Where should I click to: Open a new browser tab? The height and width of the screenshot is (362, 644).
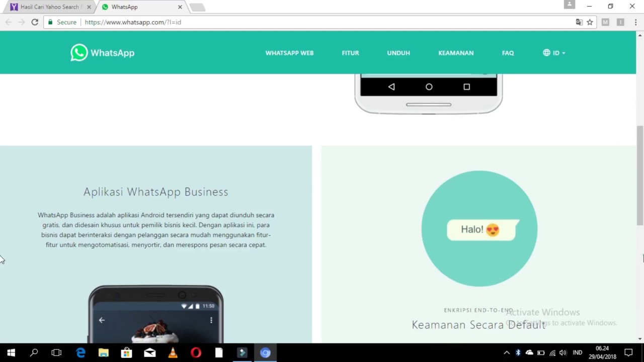click(198, 7)
